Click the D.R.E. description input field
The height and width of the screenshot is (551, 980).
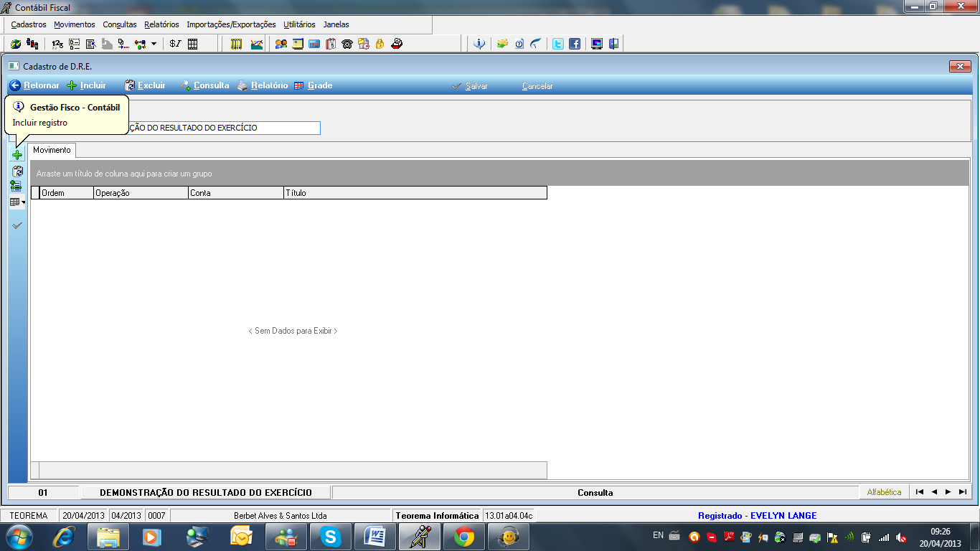click(223, 128)
